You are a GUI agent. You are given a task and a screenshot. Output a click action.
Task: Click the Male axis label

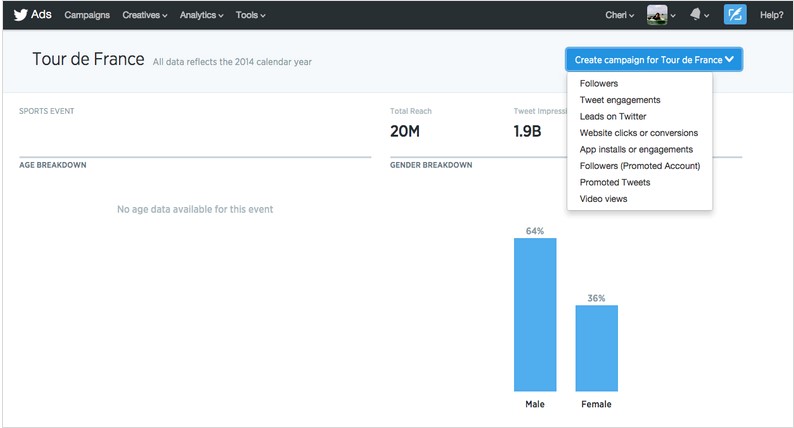(535, 404)
